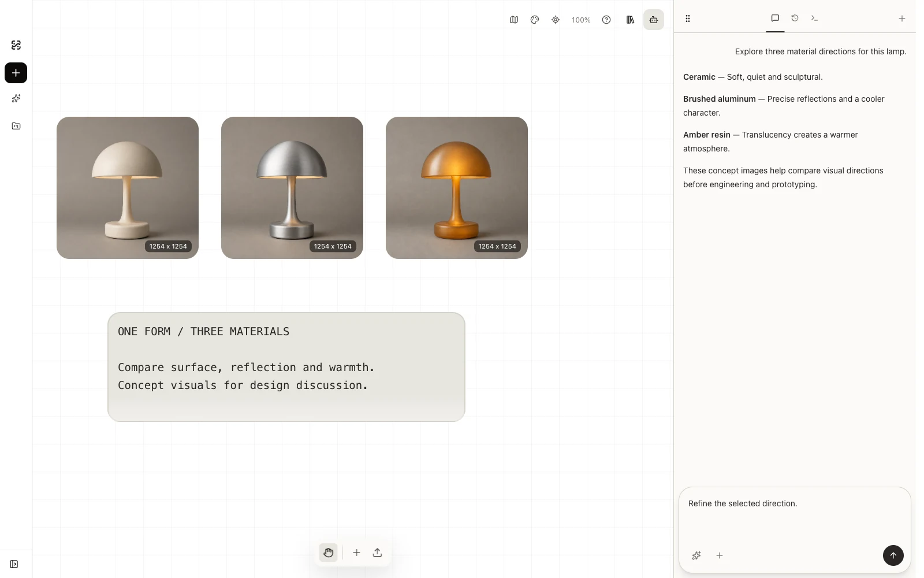This screenshot has height=578, width=924.
Task: Click the black plus button in left sidebar
Action: coord(16,73)
